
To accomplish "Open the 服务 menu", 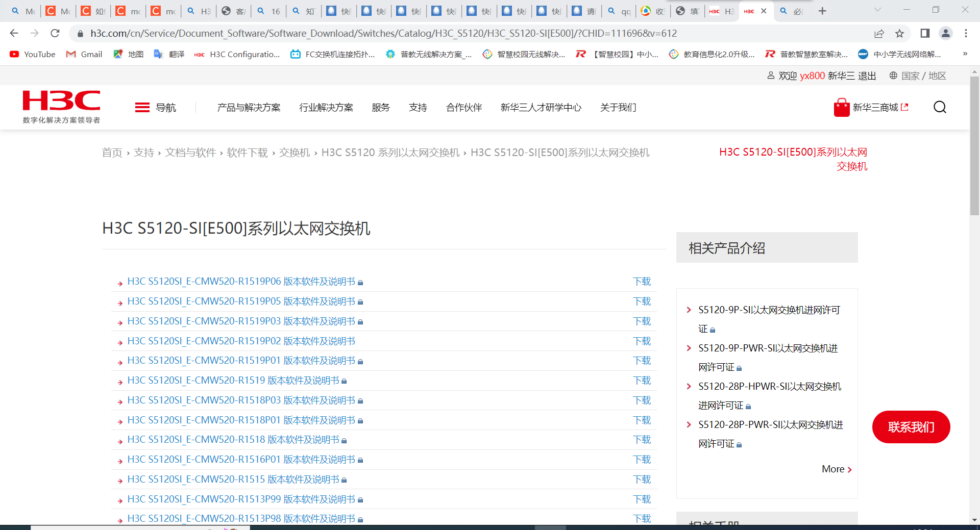I will click(x=381, y=107).
